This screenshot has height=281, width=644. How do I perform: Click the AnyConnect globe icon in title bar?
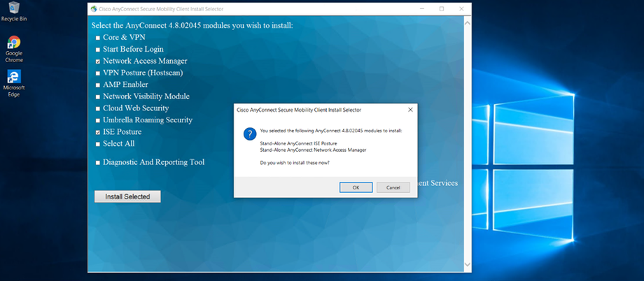(94, 8)
